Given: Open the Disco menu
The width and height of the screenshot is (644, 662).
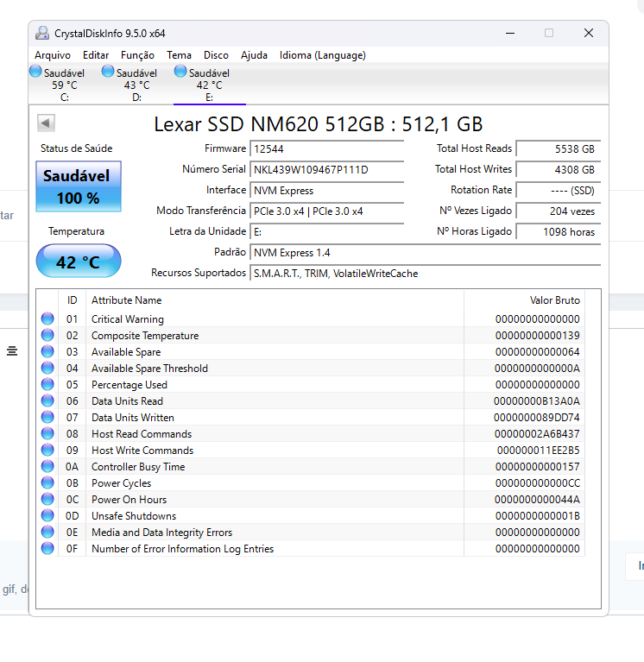Looking at the screenshot, I should click(x=216, y=55).
